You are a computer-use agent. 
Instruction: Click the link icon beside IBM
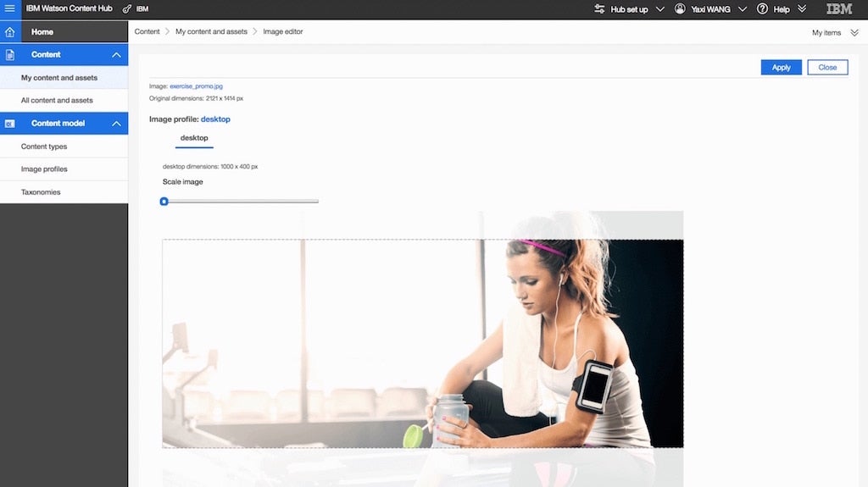click(127, 8)
